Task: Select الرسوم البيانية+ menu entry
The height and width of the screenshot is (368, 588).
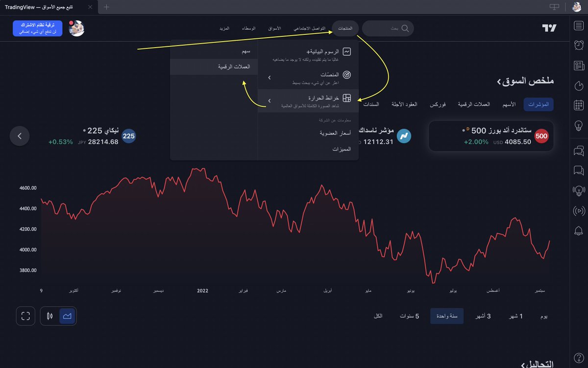Action: click(308, 54)
